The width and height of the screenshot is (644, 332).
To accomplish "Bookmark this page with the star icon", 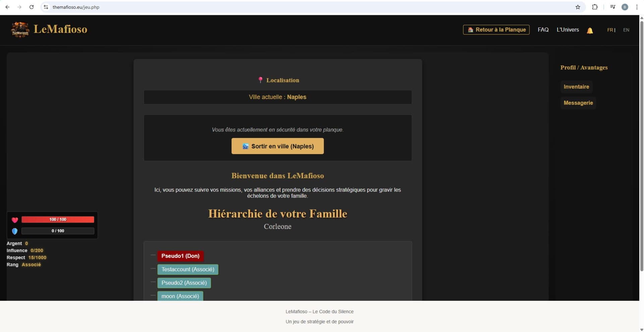I will [578, 7].
